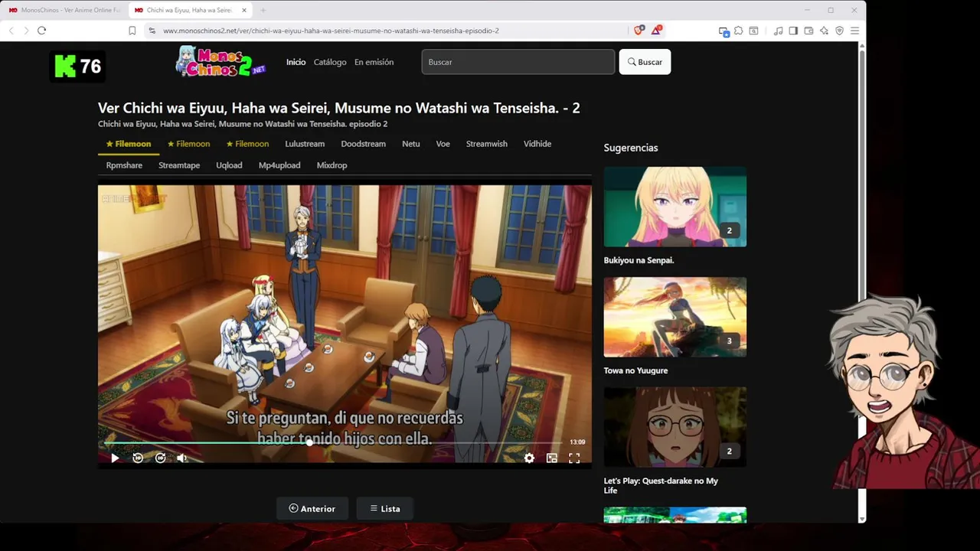Toggle the browser sidebar panel
Screen dimensions: 980x551
(793, 31)
